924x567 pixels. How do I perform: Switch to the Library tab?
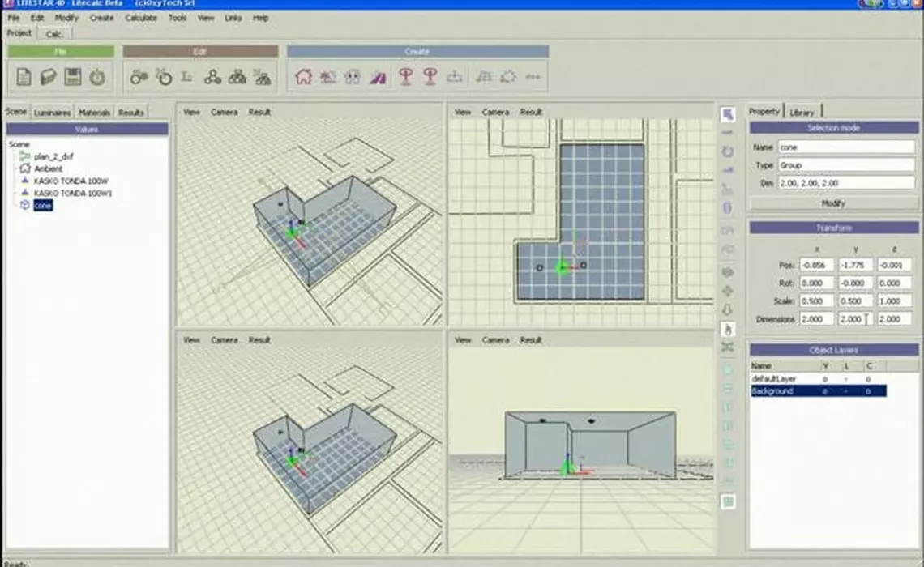(x=802, y=113)
